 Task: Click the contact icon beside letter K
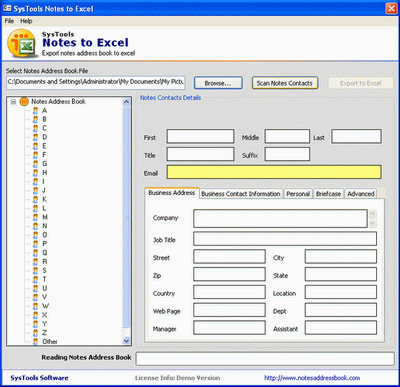tap(36, 199)
